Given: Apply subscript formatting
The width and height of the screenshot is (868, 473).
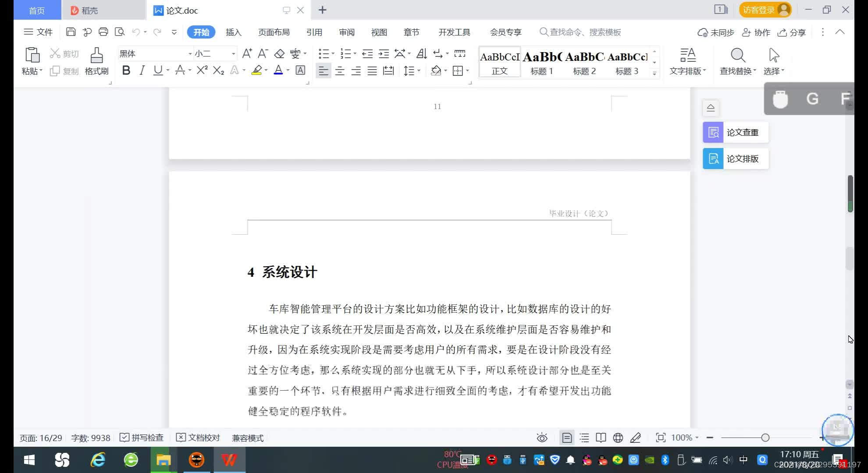Looking at the screenshot, I should click(x=218, y=70).
